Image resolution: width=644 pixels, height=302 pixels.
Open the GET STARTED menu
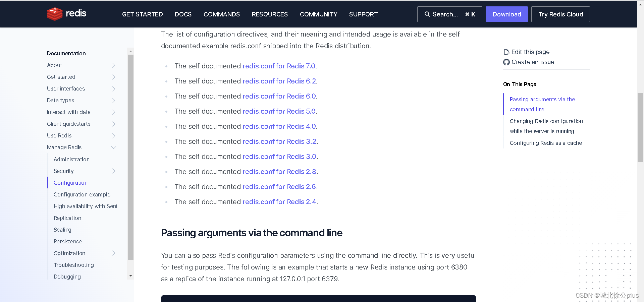click(142, 14)
